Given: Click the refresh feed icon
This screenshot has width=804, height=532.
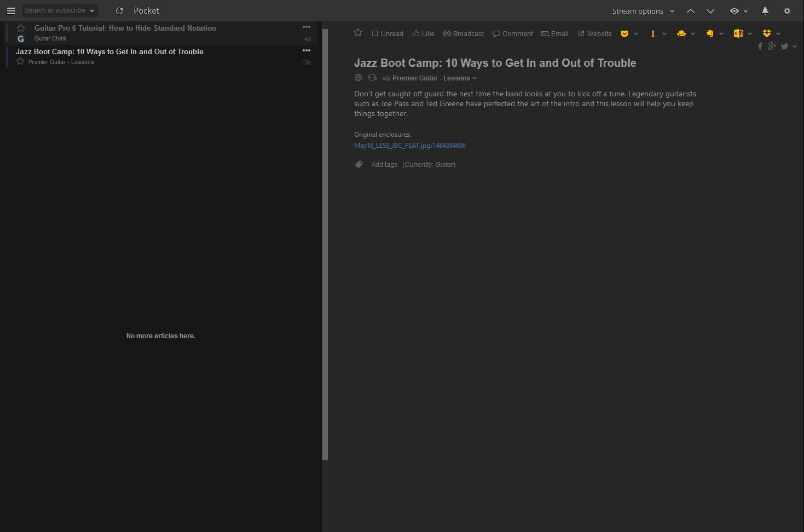Looking at the screenshot, I should 119,11.
